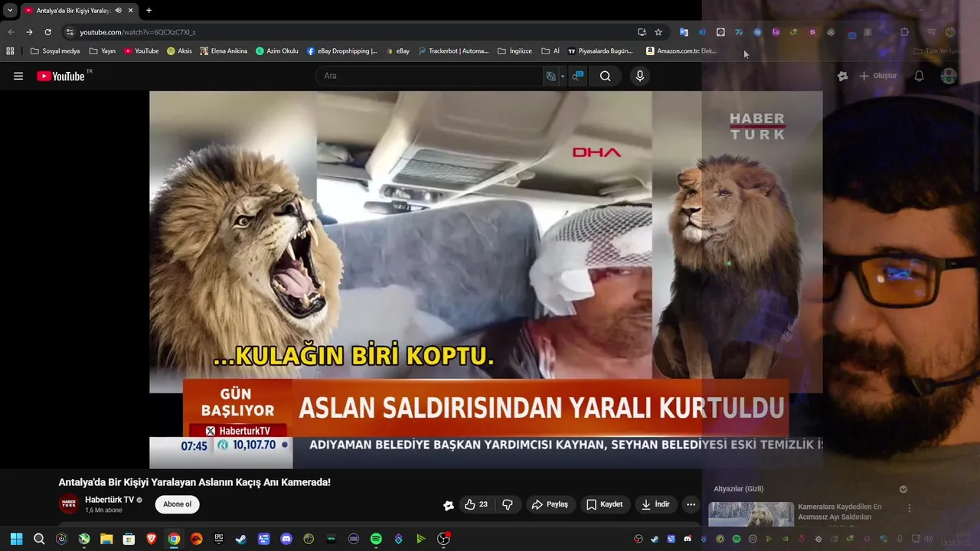
Task: Go back in browser history
Action: 11,32
